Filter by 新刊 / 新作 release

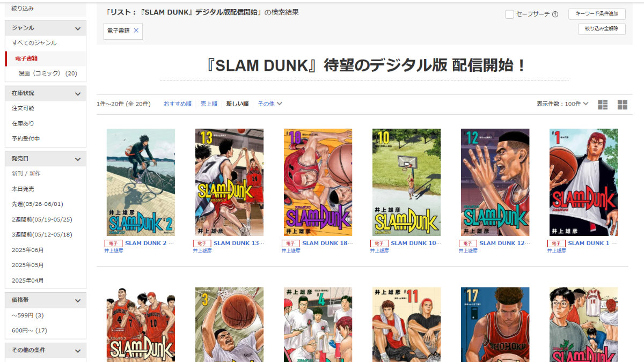26,174
